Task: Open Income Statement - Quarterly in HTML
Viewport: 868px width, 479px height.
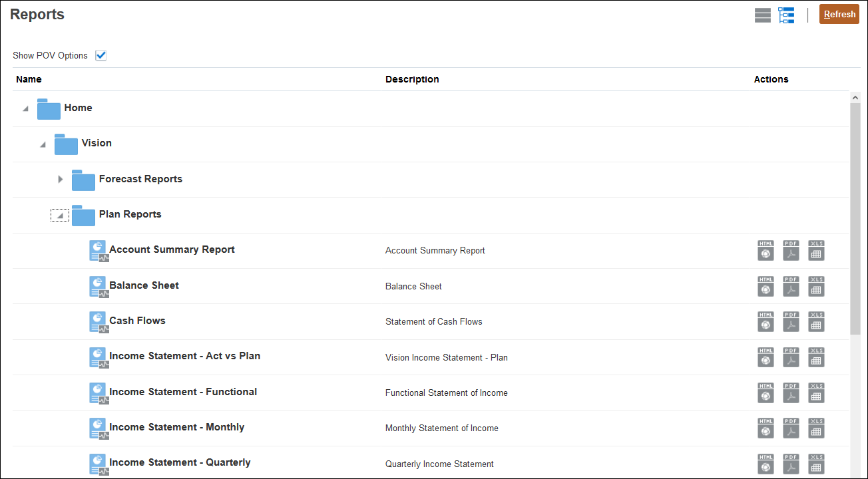Action: pyautogui.click(x=765, y=464)
